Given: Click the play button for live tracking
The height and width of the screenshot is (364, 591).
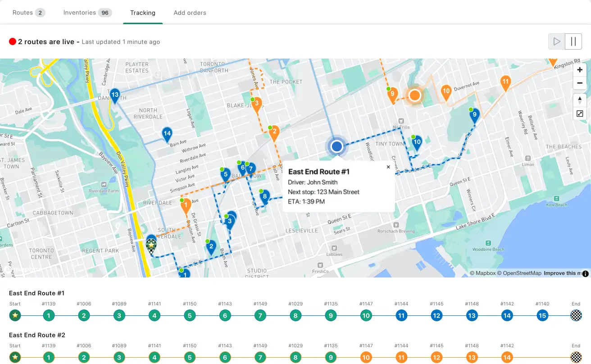Looking at the screenshot, I should pyautogui.click(x=557, y=41).
